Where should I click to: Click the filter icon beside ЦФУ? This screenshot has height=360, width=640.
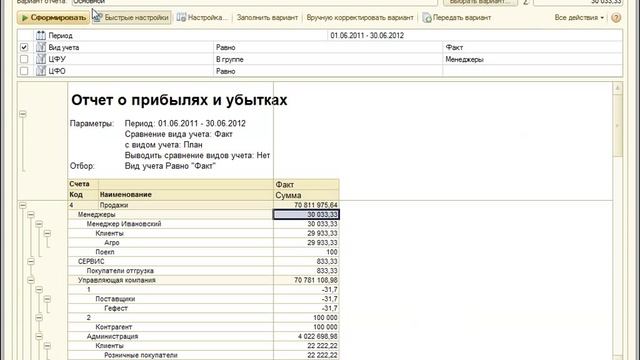coord(41,59)
